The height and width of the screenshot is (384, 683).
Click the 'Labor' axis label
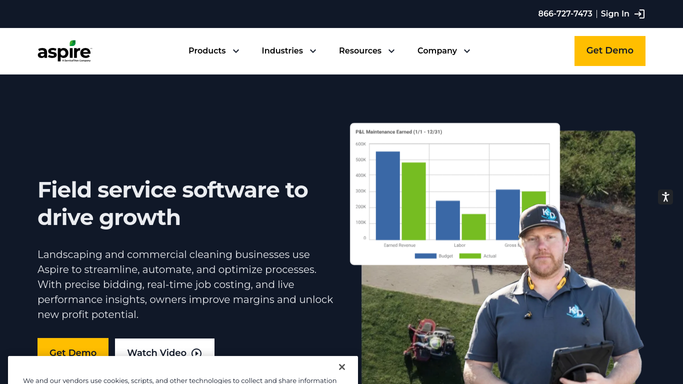460,245
